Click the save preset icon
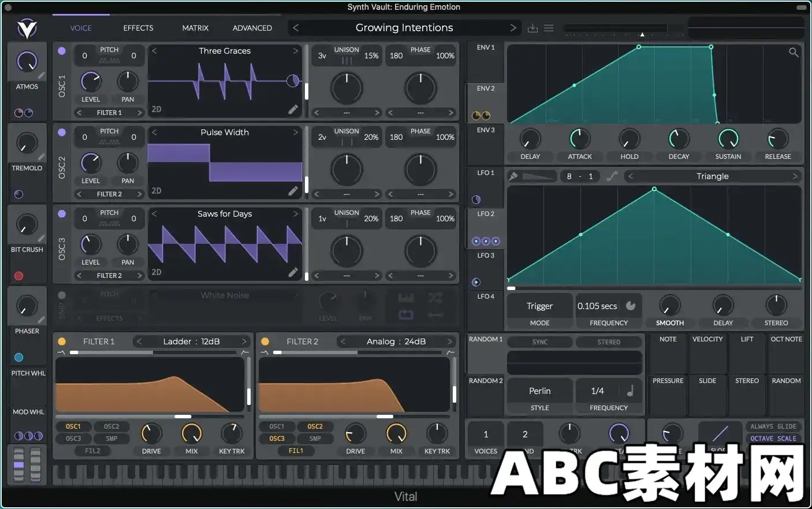Screen dimensions: 812x509 [x=532, y=28]
